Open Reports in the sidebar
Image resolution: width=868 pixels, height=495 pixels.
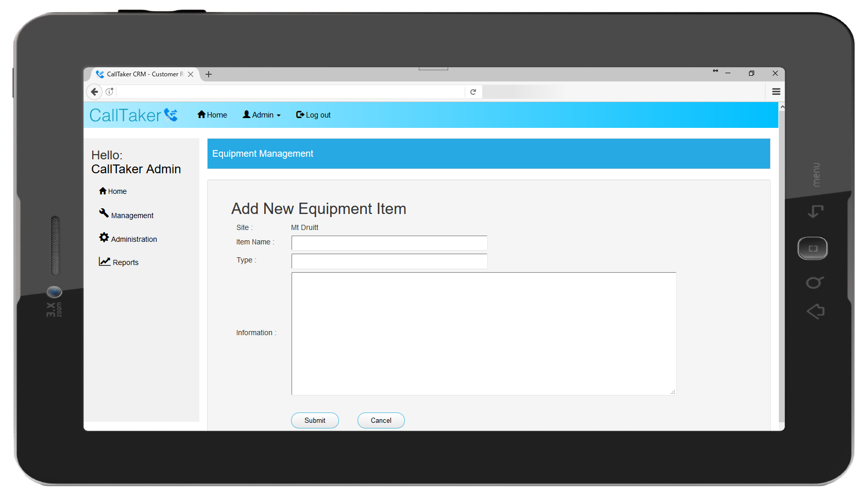click(x=118, y=262)
